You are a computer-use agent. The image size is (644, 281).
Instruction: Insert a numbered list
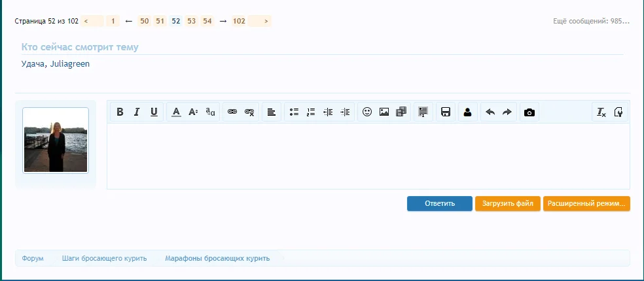coord(311,112)
